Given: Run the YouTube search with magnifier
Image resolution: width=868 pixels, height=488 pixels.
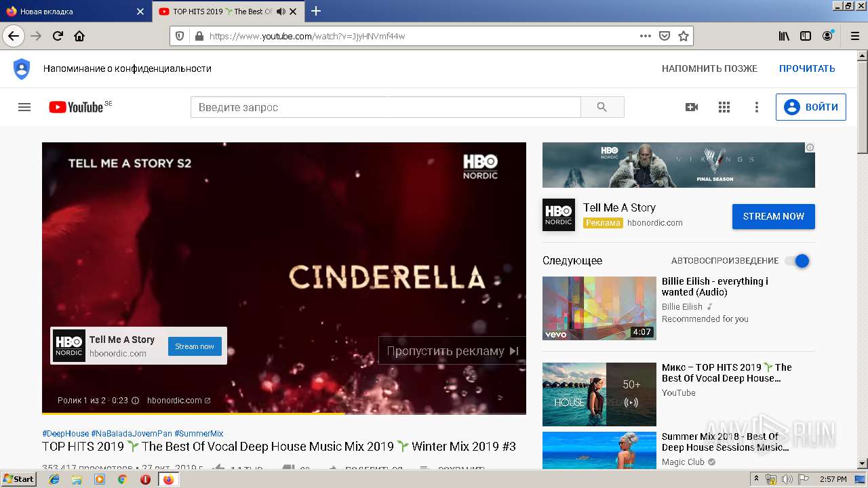Looking at the screenshot, I should pos(602,107).
